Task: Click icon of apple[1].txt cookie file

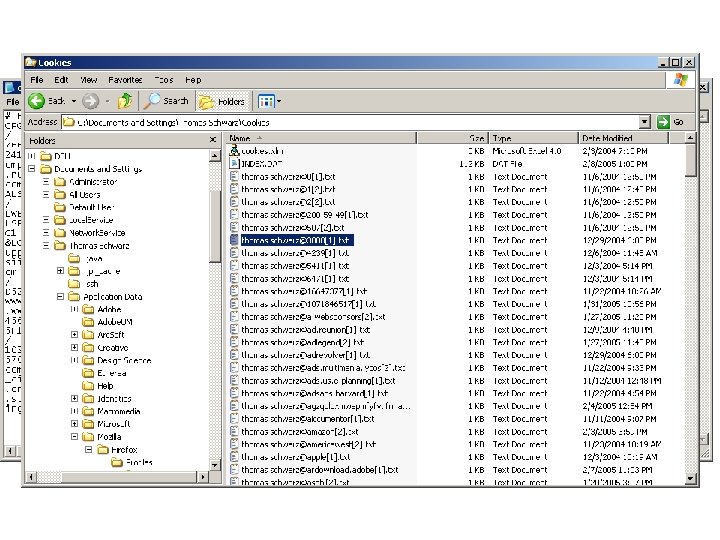Action: coord(234,457)
